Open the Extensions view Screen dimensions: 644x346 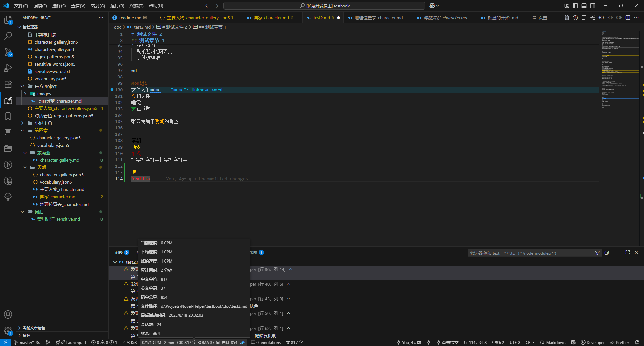coord(8,84)
